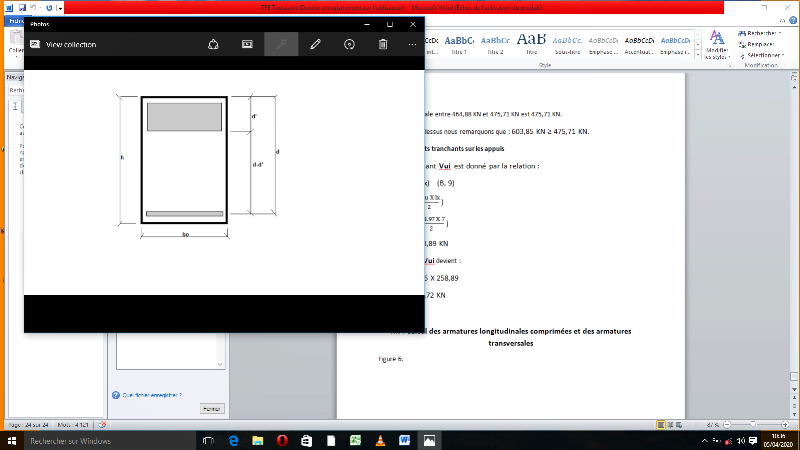Screen dimensions: 800x450
Task: Apply the Titre 1 style
Action: (x=461, y=45)
